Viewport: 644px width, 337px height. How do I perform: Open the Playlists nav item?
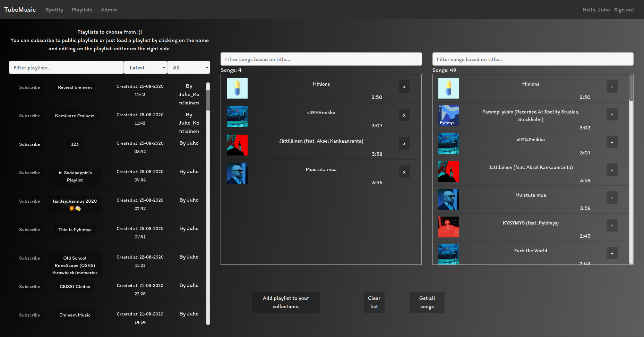click(82, 10)
